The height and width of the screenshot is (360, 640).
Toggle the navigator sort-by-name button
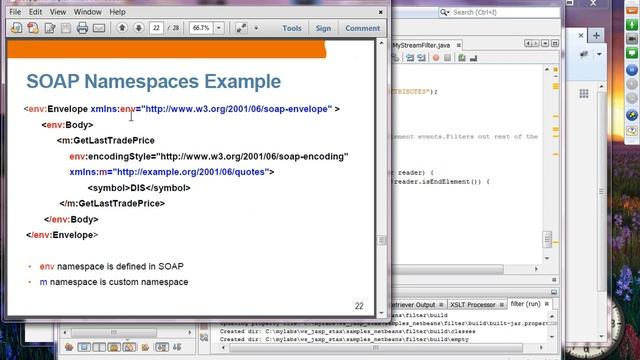162,347
